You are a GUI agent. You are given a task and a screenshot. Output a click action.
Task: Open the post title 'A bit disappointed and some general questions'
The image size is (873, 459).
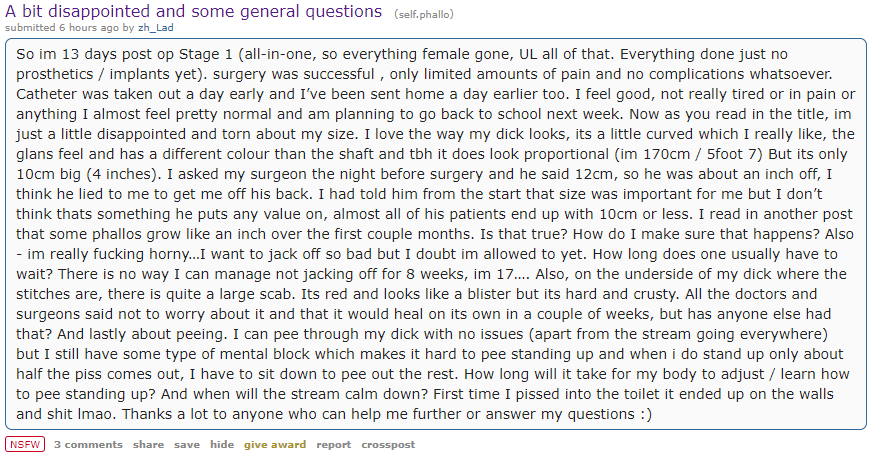[x=194, y=11]
